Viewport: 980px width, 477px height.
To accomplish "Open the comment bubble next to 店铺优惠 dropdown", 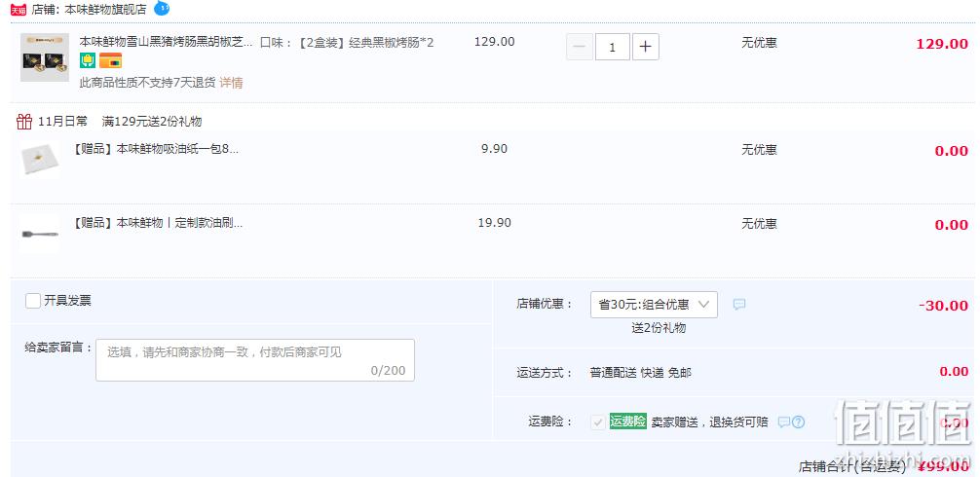I will click(739, 305).
